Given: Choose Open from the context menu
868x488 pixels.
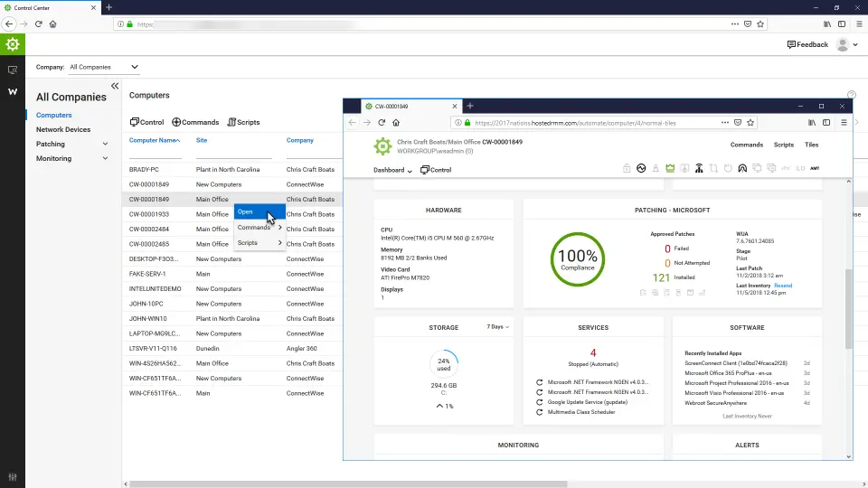Looking at the screenshot, I should 259,211.
